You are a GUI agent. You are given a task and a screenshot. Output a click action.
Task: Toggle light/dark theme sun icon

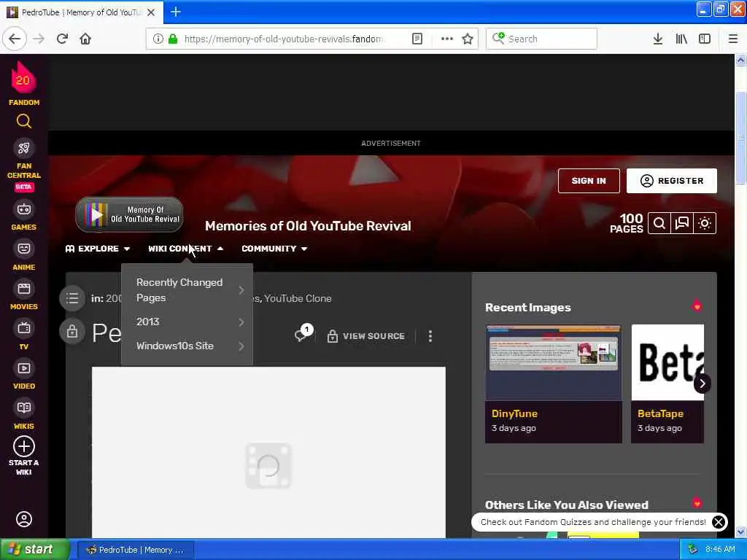(x=705, y=223)
